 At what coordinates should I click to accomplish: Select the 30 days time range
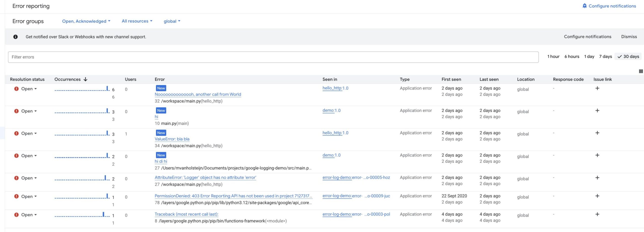click(628, 56)
